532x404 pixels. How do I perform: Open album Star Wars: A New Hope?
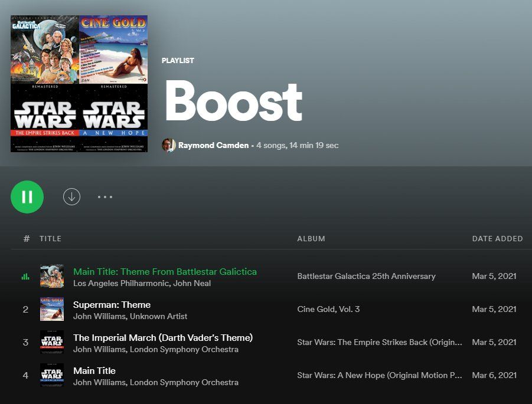click(x=379, y=375)
